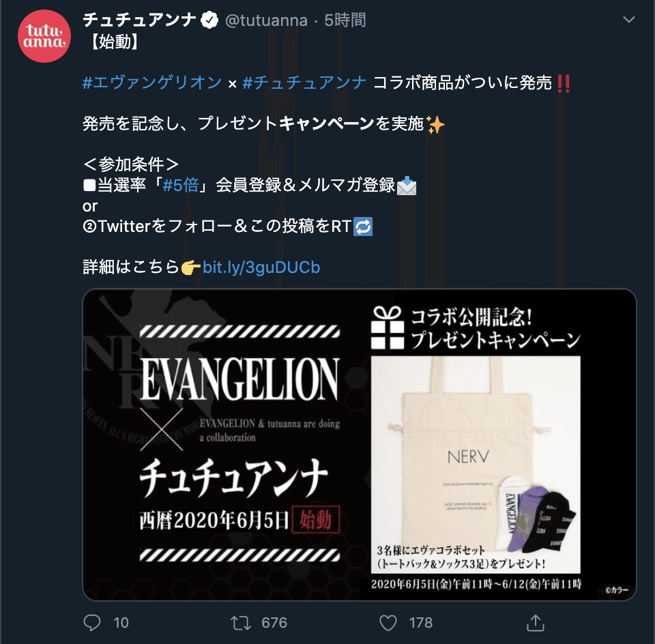Click the verified badge next to チュチュアンナ
The image size is (655, 644).
pos(209,20)
